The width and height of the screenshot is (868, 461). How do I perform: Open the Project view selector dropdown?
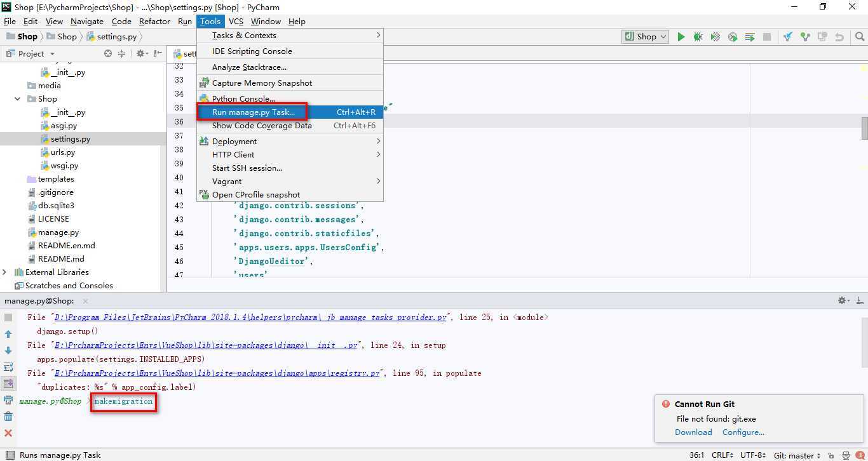36,54
